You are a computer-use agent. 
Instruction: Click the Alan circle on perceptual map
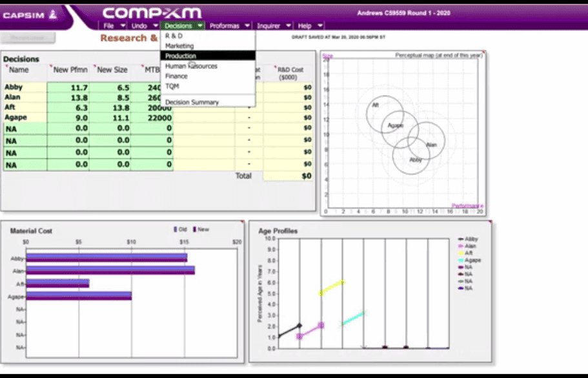click(x=427, y=140)
